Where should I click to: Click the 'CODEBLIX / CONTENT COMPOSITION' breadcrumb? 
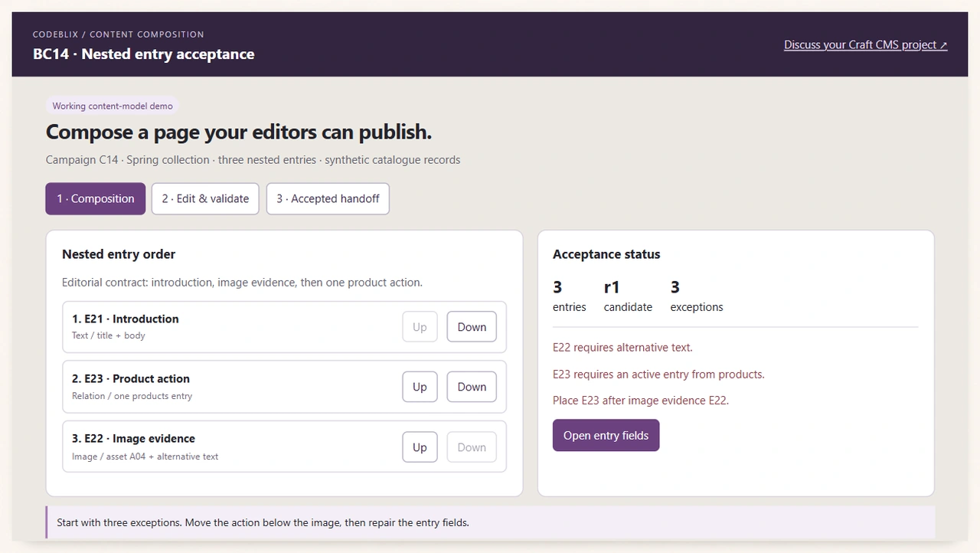pos(119,34)
